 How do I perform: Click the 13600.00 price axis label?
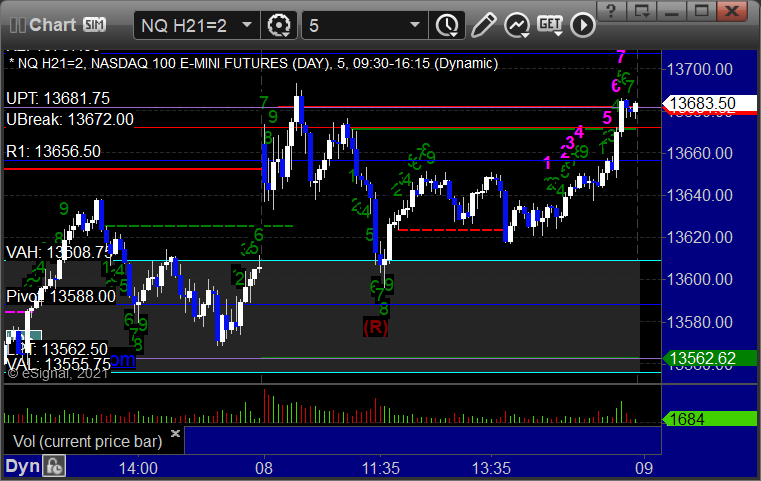click(x=700, y=280)
